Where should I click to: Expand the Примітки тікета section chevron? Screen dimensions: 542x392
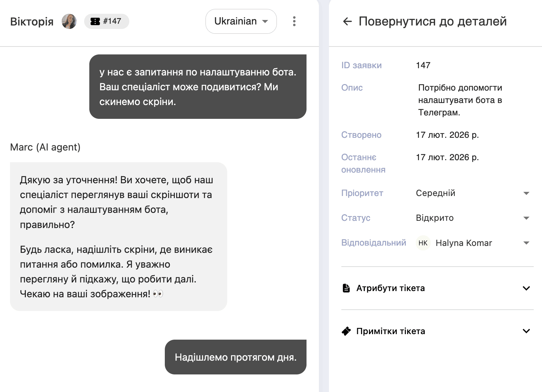(x=526, y=331)
